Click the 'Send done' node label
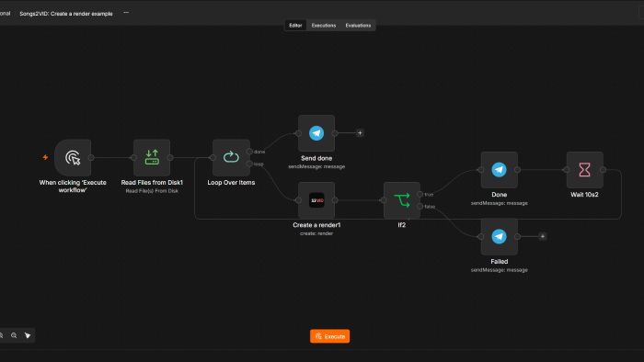This screenshot has width=644, height=362. (316, 158)
